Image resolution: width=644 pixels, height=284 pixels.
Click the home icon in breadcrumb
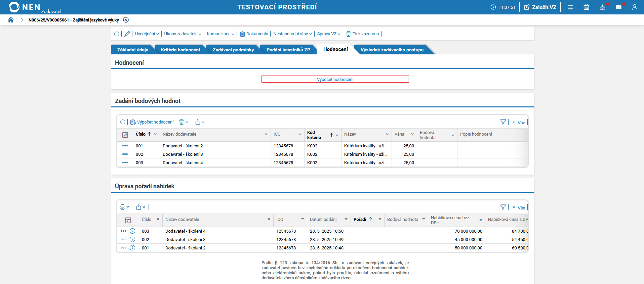pyautogui.click(x=11, y=20)
